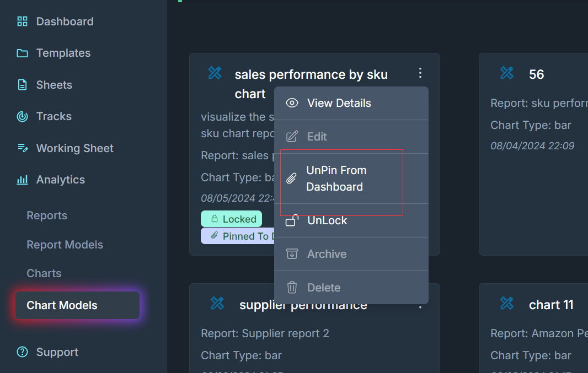Click the Locked status badge
Screen dimensions: 588x373
tap(231, 219)
